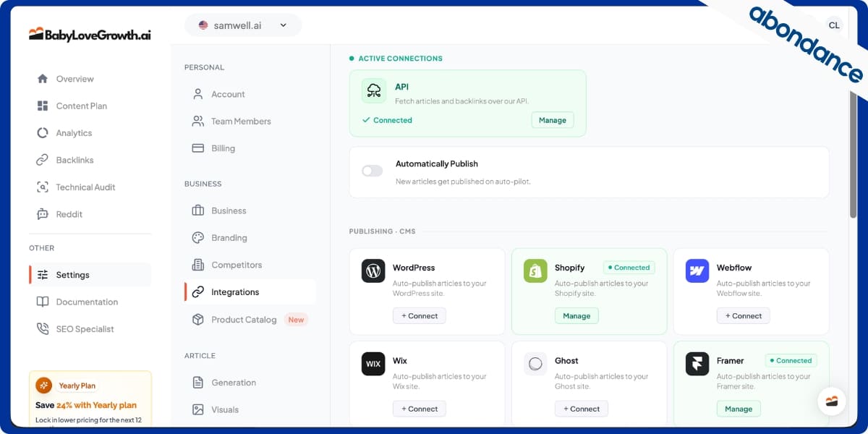Open the Team Members page
Viewport: 868px width, 434px height.
[x=250, y=122]
